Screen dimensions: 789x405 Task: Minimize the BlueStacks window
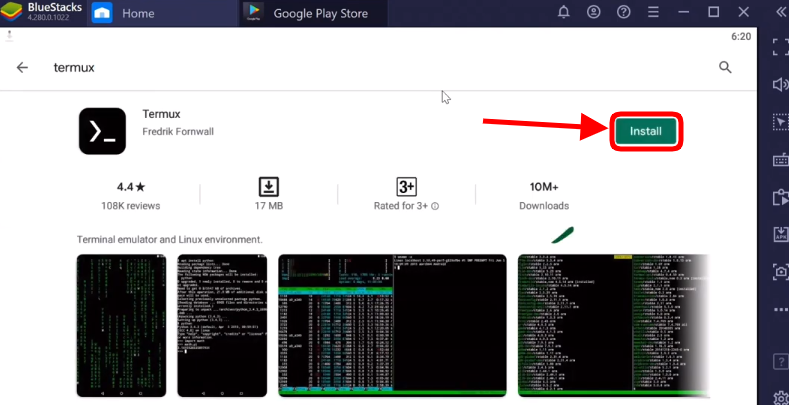pyautogui.click(x=684, y=12)
